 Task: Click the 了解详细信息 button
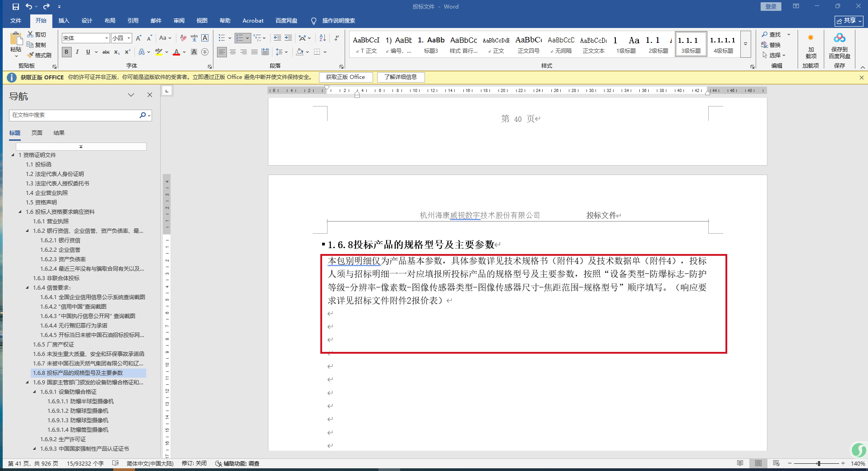coord(401,77)
